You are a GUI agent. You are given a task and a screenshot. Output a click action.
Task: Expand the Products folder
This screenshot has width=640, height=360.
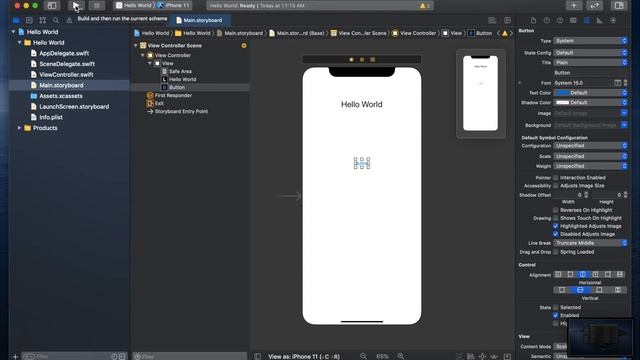19,128
